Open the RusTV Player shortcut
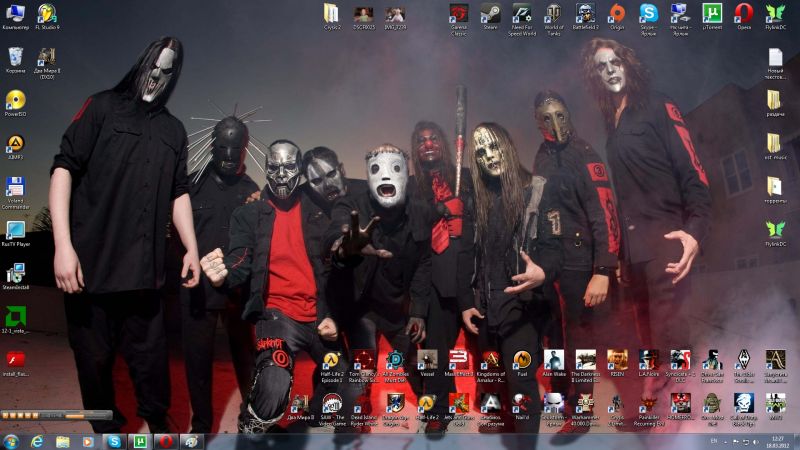Image resolution: width=800 pixels, height=450 pixels. (x=15, y=234)
